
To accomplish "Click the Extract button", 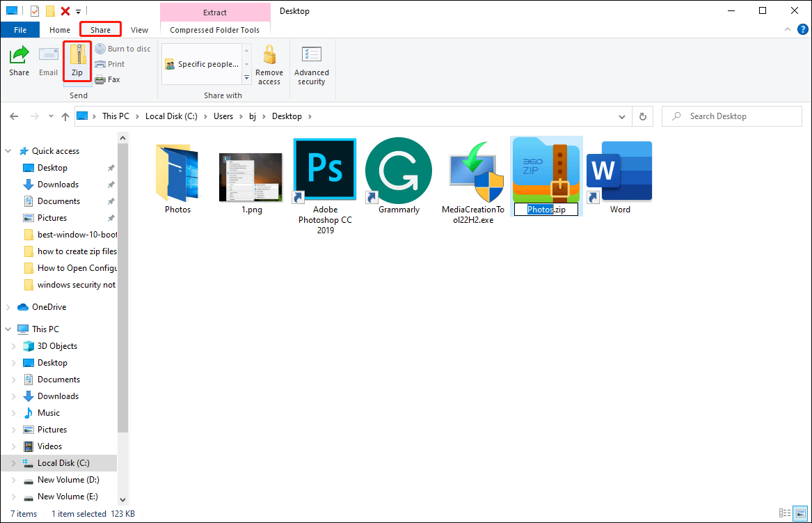I will pyautogui.click(x=214, y=11).
